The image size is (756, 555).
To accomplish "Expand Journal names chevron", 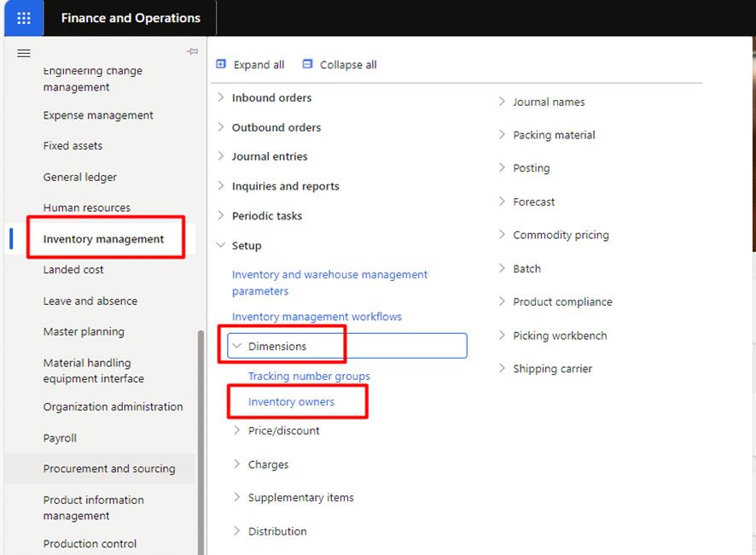I will [502, 102].
